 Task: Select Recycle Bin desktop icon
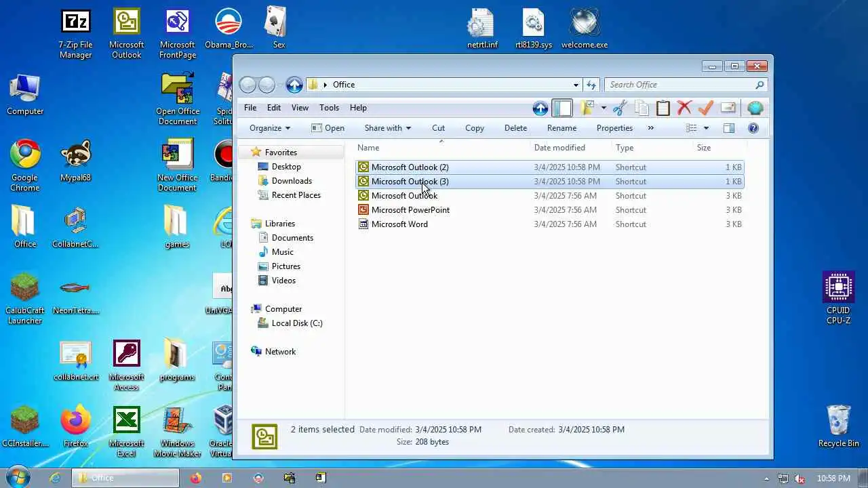839,426
